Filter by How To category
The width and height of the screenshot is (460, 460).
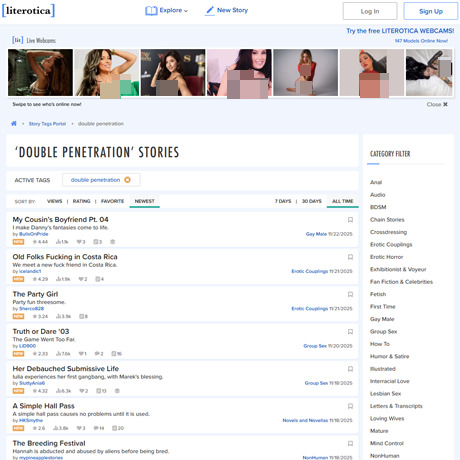(380, 344)
